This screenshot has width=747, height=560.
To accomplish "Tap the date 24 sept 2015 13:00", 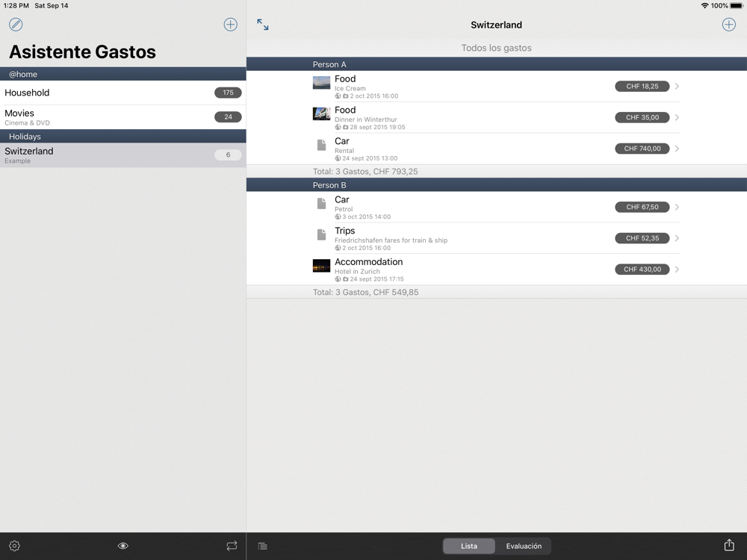I will [x=370, y=158].
